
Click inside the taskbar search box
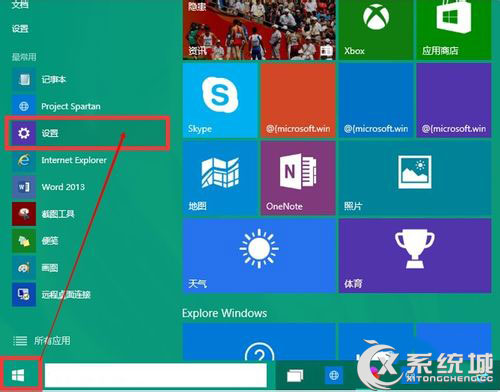point(156,375)
